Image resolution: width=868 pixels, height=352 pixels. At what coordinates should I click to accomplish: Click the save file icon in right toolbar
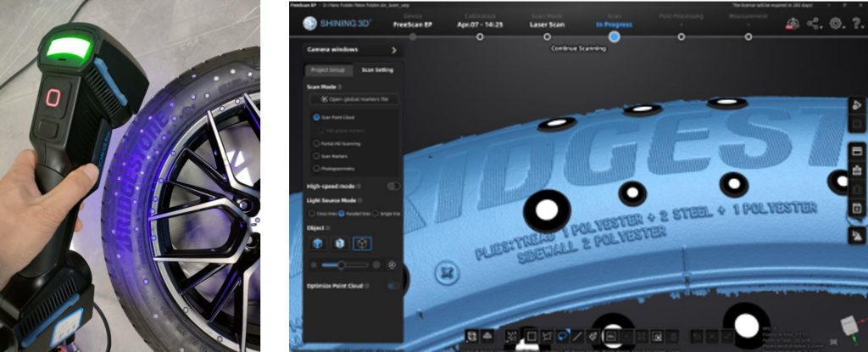point(856,209)
